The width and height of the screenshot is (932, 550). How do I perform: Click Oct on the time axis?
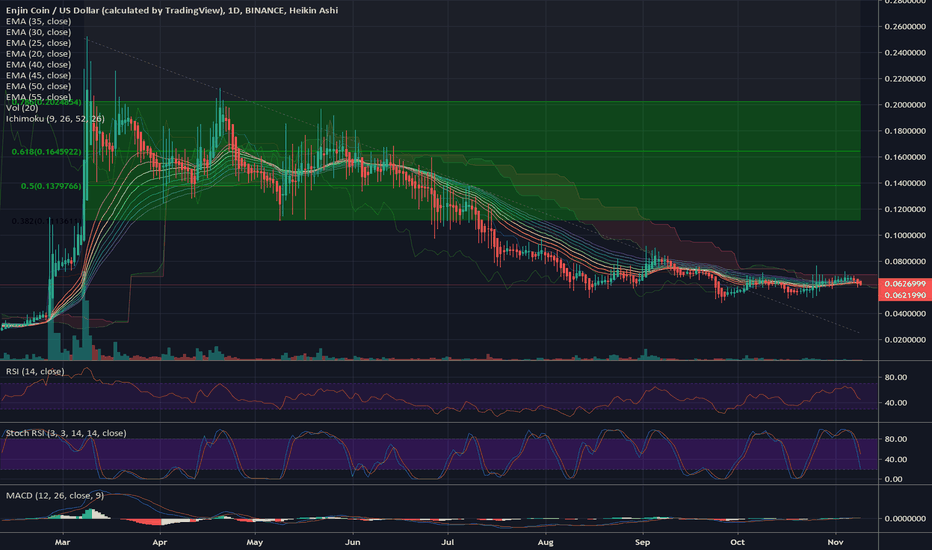coord(737,542)
